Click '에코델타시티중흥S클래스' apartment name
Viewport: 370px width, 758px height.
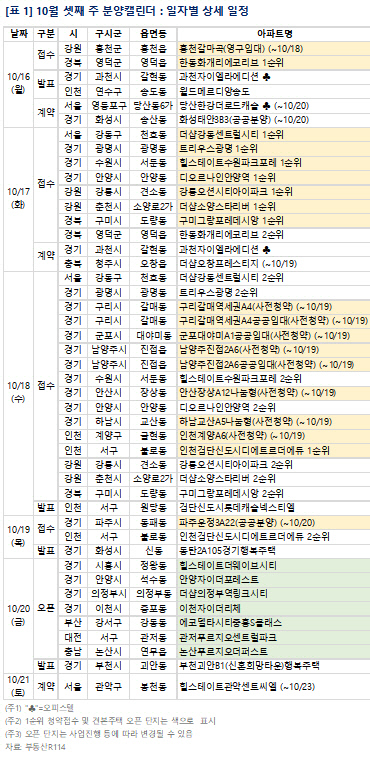coord(230,623)
